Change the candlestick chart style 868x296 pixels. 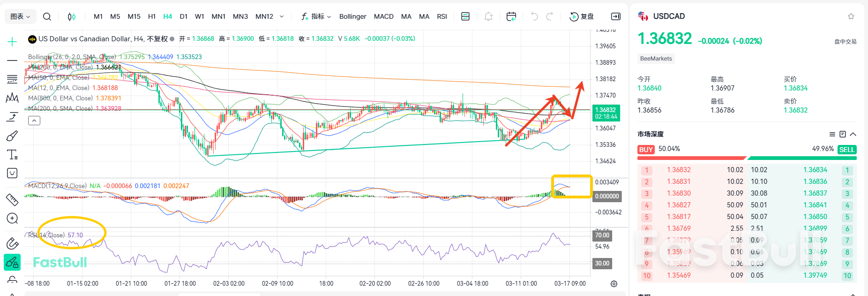point(71,16)
